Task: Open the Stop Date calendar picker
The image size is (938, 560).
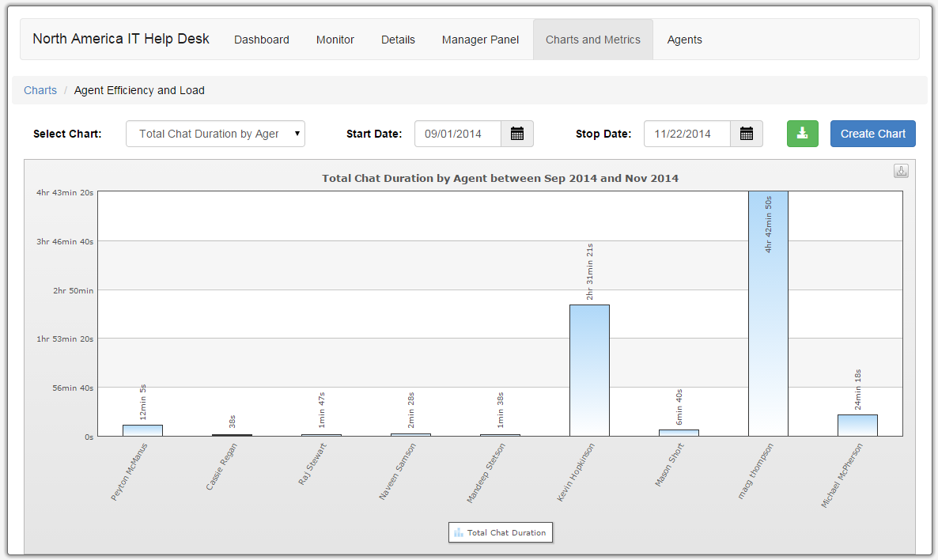Action: 746,134
